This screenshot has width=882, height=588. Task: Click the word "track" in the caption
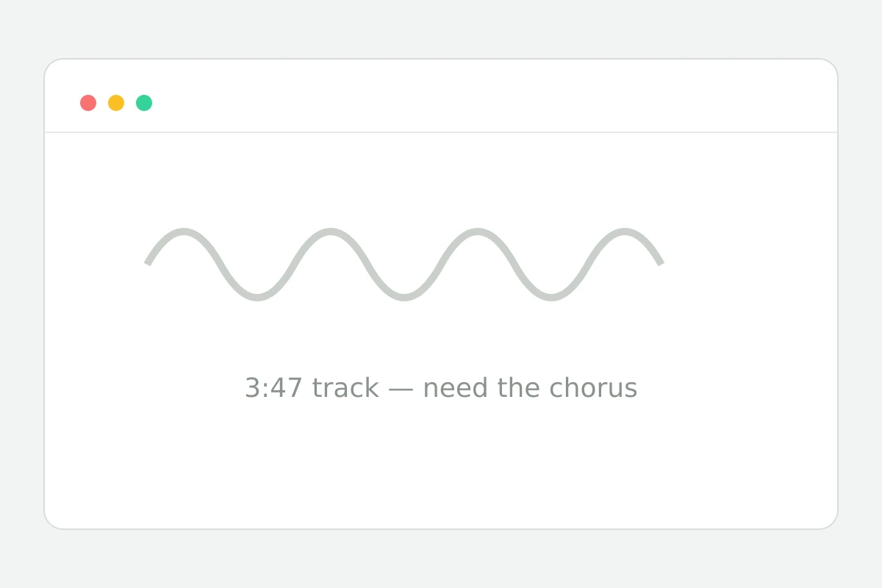point(345,388)
